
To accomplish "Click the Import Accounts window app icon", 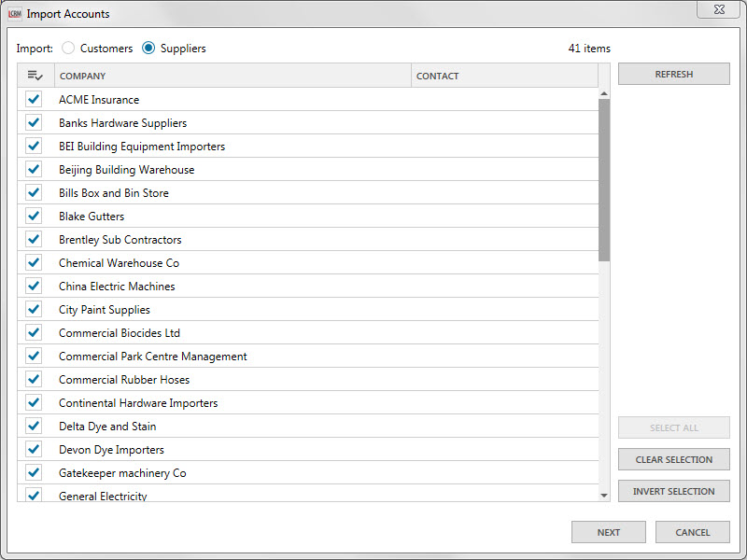I will click(15, 14).
